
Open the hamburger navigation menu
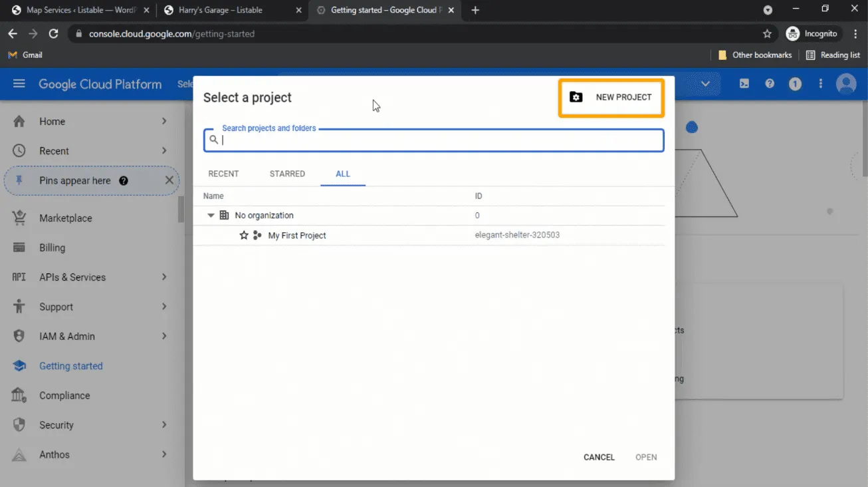click(x=19, y=84)
